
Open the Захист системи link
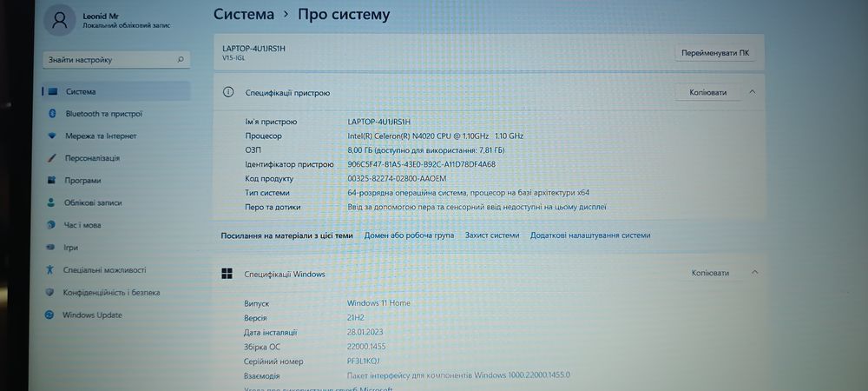point(492,235)
